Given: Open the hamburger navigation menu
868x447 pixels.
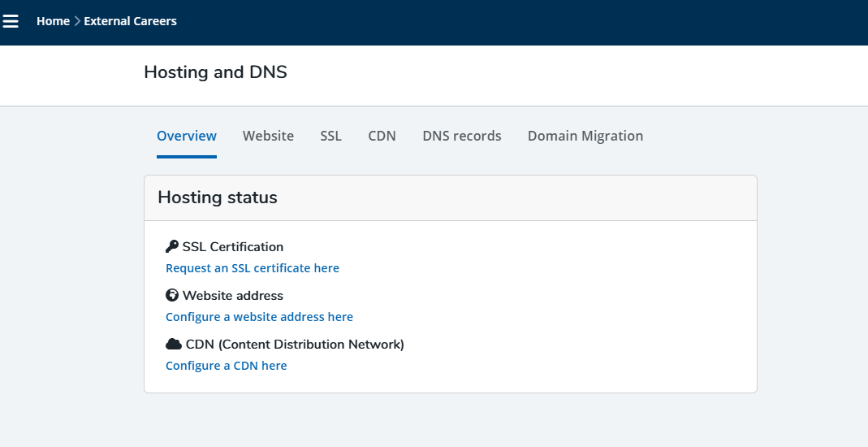Looking at the screenshot, I should (11, 21).
